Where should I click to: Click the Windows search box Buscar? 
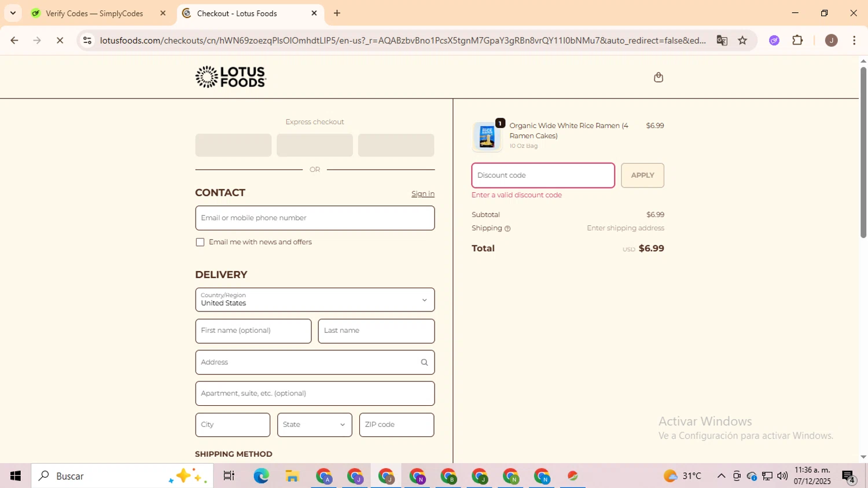coord(122,476)
